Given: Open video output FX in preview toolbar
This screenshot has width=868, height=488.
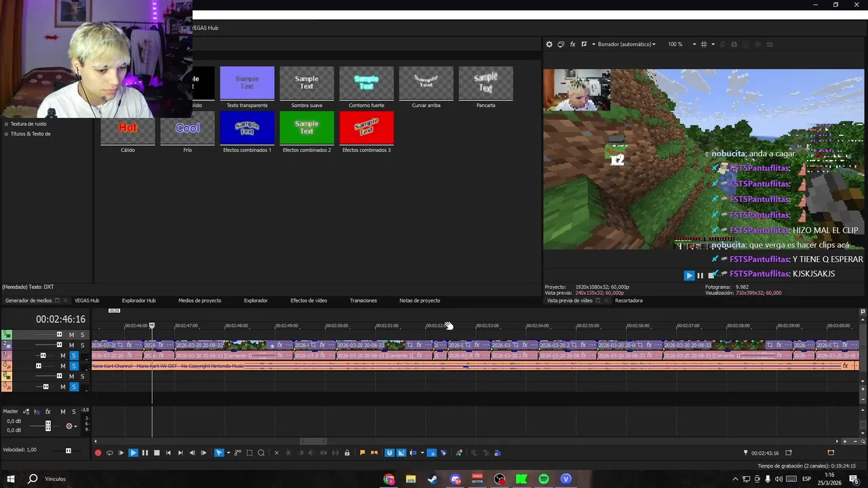Looking at the screenshot, I should (x=572, y=44).
